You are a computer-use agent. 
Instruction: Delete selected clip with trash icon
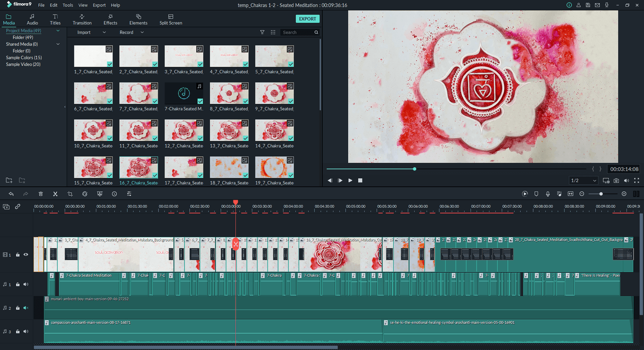pyautogui.click(x=41, y=194)
